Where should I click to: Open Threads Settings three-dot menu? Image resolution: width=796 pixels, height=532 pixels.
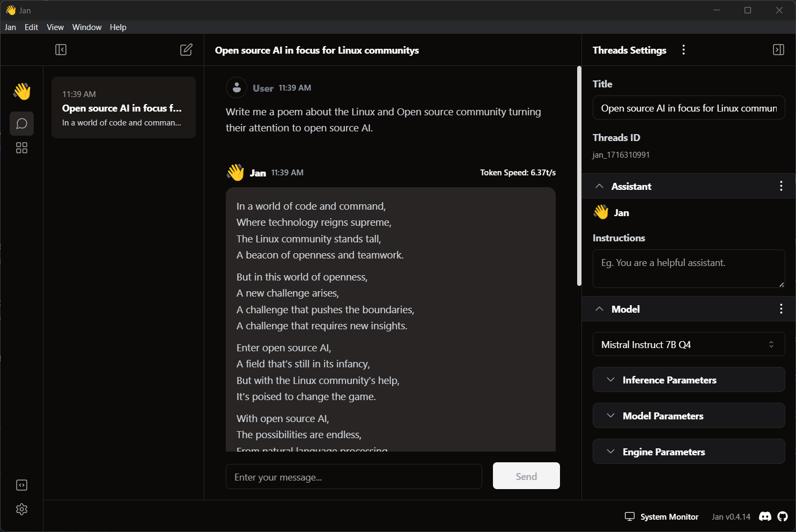tap(683, 50)
